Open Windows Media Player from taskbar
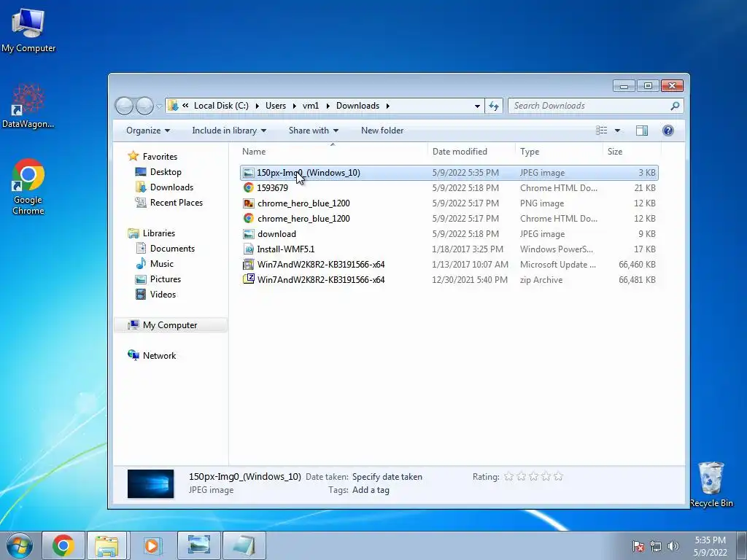Image resolution: width=747 pixels, height=560 pixels. [x=152, y=545]
